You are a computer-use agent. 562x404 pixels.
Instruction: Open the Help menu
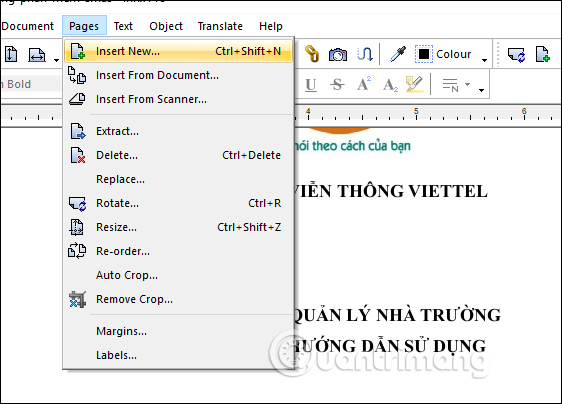pyautogui.click(x=271, y=26)
